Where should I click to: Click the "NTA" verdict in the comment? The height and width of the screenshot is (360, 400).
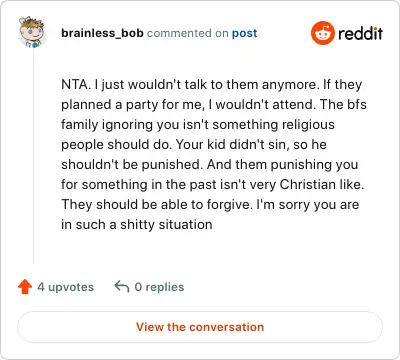(75, 85)
